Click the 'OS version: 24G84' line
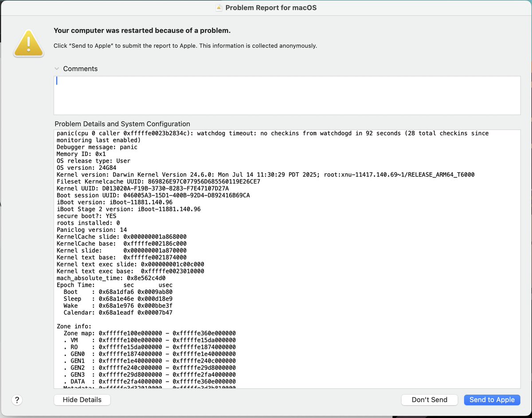 (86, 168)
